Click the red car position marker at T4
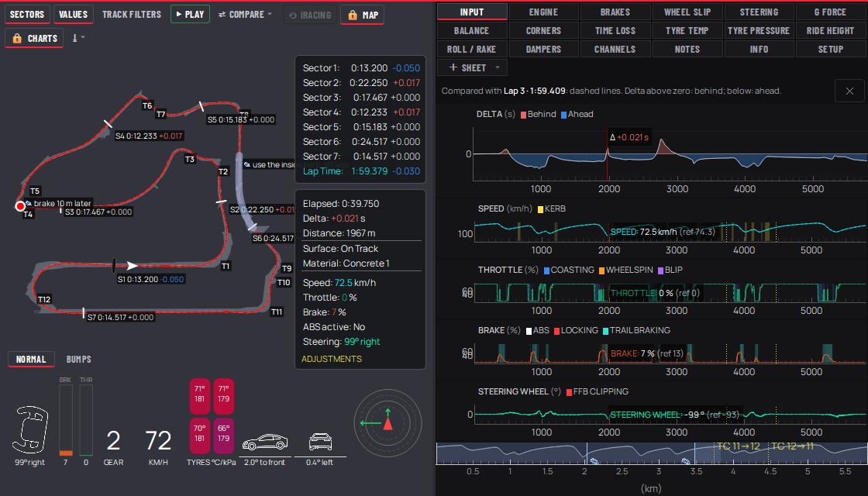This screenshot has width=868, height=496. [x=20, y=206]
